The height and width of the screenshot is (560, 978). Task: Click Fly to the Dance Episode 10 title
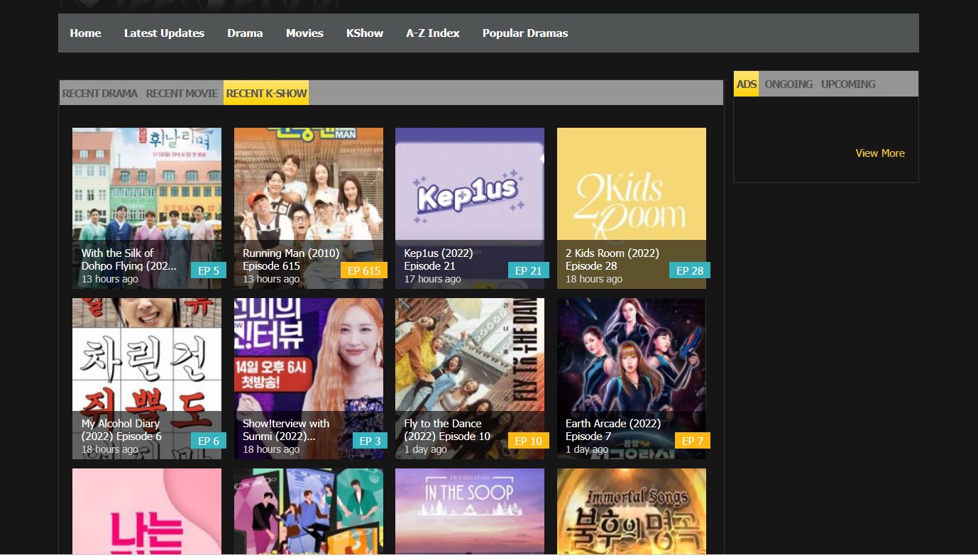pos(447,430)
